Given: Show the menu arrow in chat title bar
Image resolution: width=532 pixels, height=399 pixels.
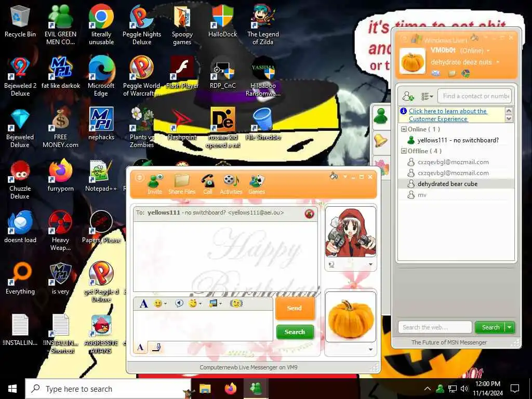Looking at the screenshot, I should [x=345, y=177].
